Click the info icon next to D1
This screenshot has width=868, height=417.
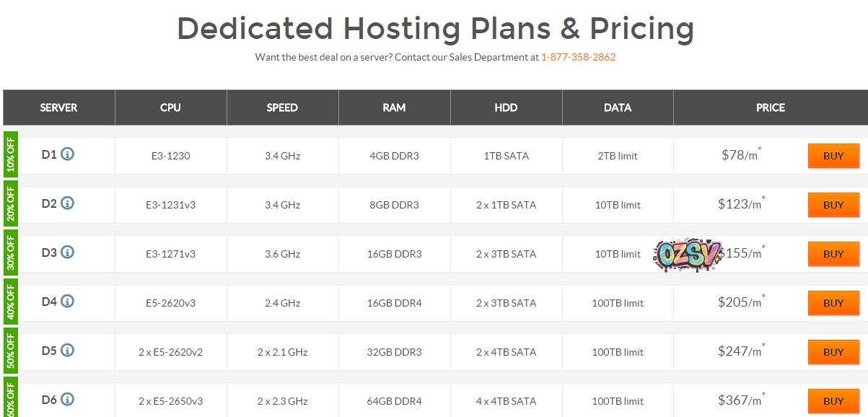coord(67,154)
